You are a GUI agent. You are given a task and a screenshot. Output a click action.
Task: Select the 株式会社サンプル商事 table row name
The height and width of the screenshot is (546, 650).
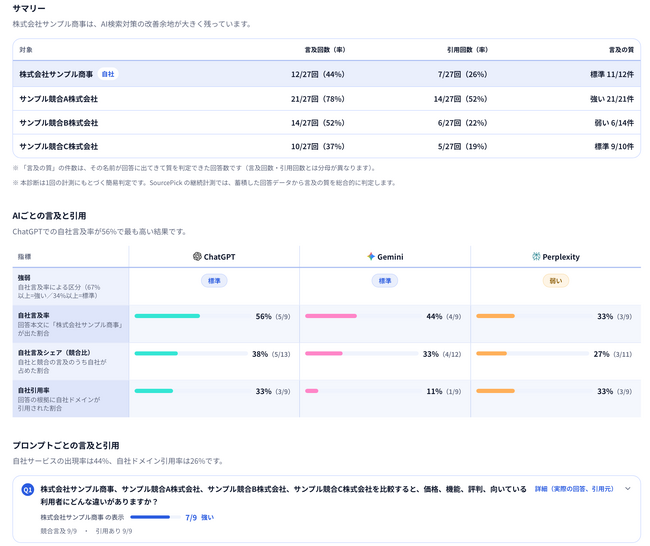pyautogui.click(x=56, y=74)
